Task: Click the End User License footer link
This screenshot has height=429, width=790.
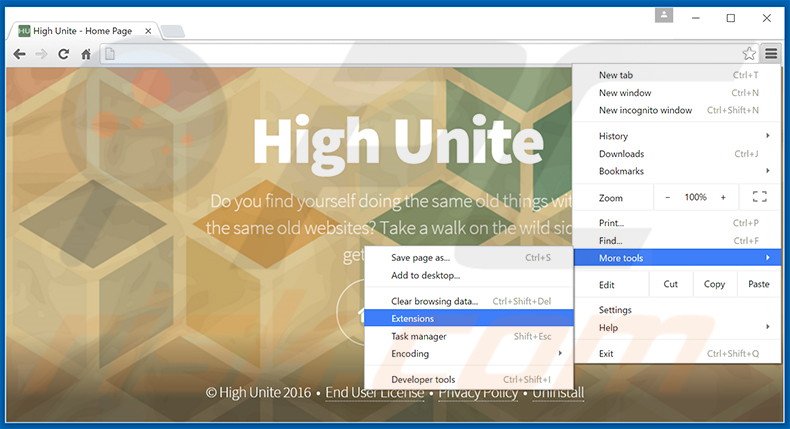Action: 375,393
